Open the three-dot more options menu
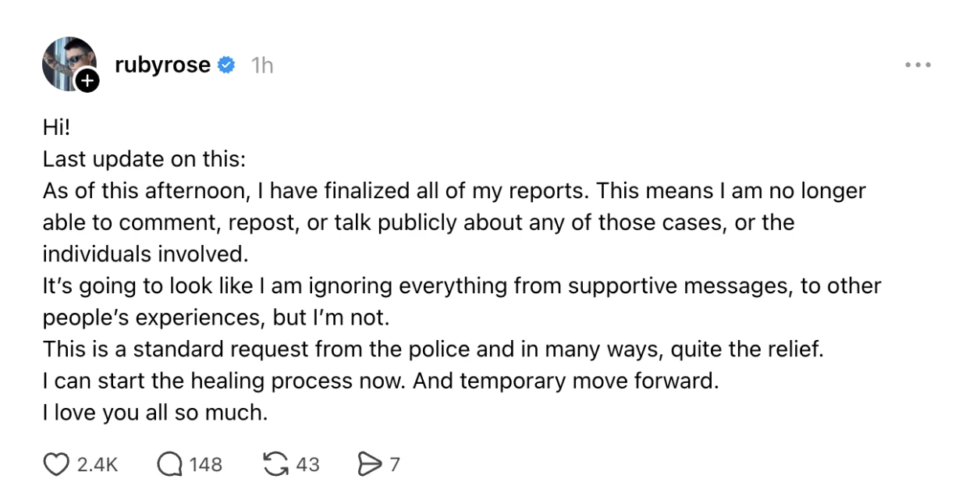Viewport: 980px width, 493px height. click(x=918, y=66)
